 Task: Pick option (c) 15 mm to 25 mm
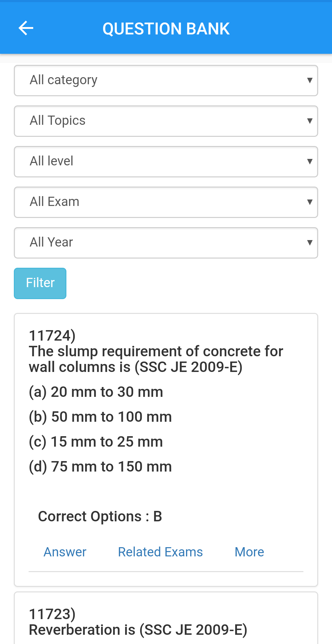coord(96,442)
